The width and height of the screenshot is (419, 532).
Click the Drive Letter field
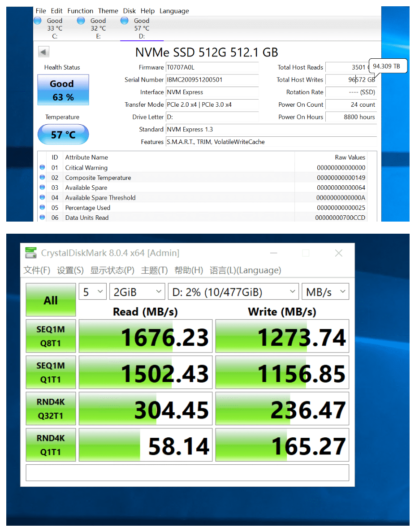point(212,117)
